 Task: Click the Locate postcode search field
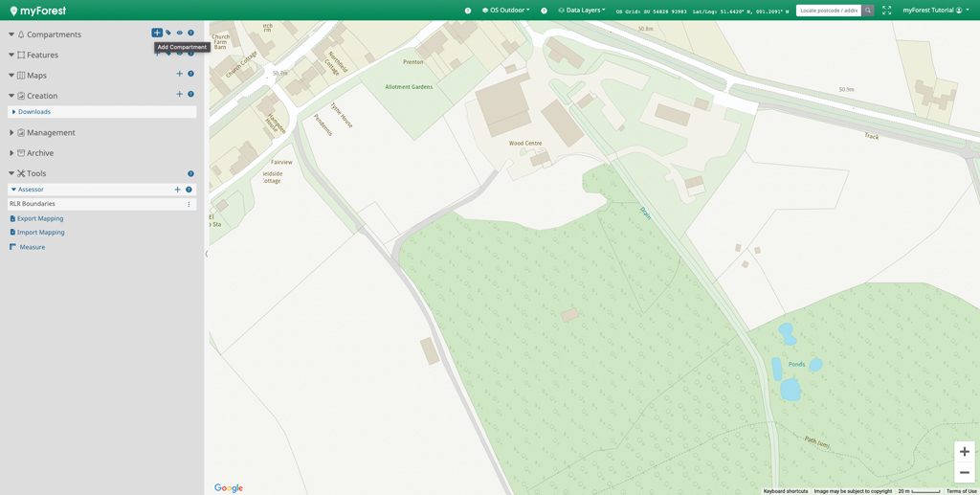click(829, 11)
